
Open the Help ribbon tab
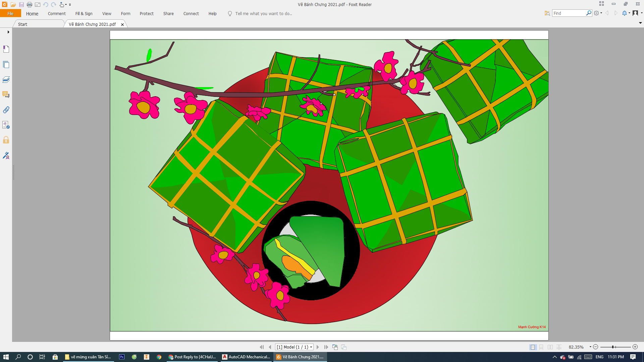(x=212, y=13)
